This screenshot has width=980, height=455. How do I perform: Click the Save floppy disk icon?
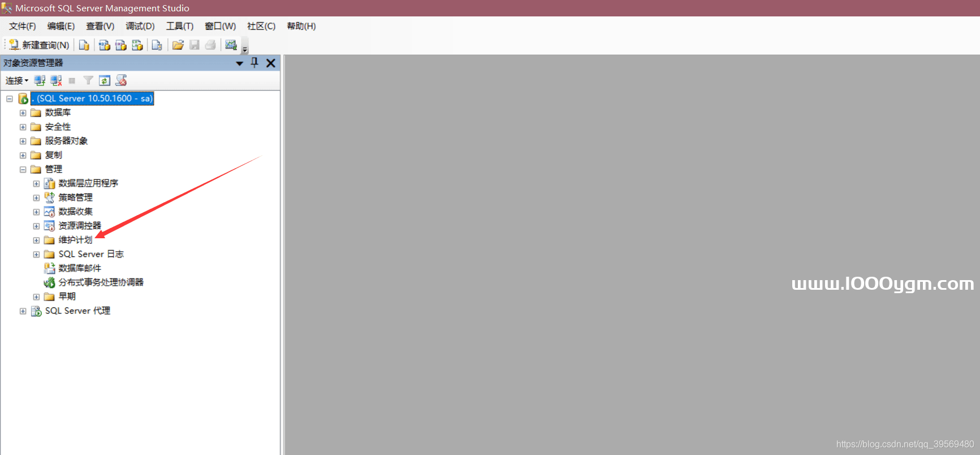coord(194,45)
